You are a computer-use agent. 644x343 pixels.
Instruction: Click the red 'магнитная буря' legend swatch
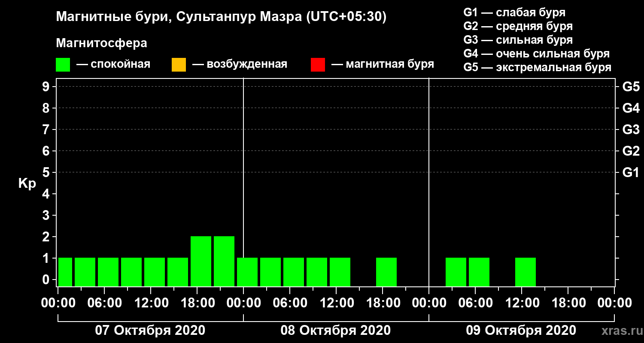pyautogui.click(x=318, y=65)
